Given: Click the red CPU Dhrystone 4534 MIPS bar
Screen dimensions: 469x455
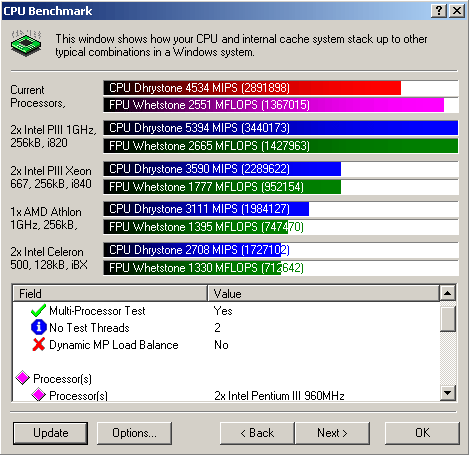Looking at the screenshot, I should click(x=252, y=88).
